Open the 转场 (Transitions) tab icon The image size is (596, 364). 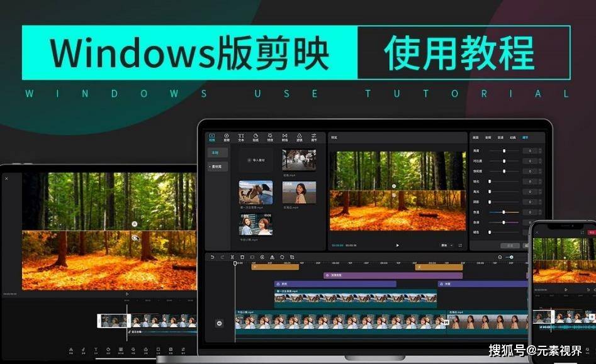[x=284, y=138]
